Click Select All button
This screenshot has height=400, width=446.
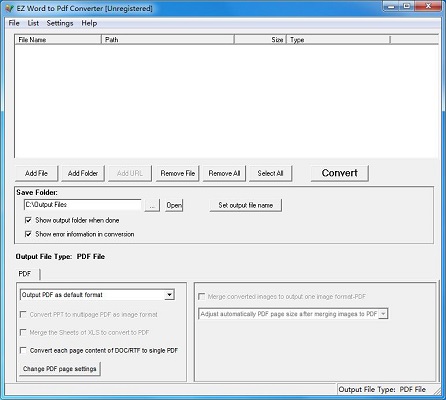(270, 173)
